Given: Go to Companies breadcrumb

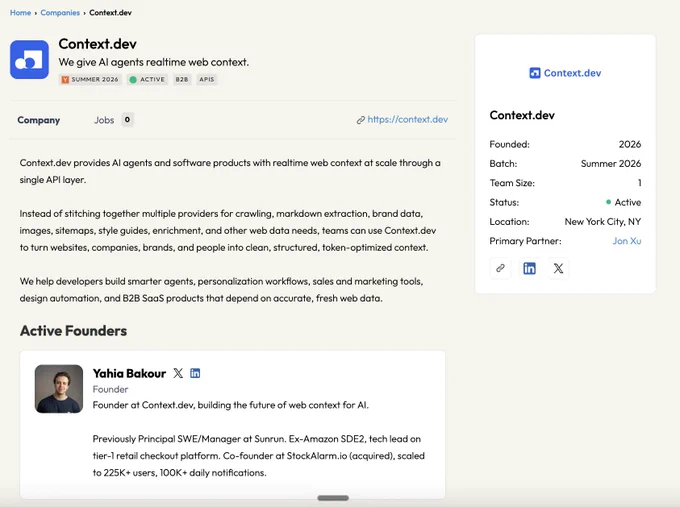Looking at the screenshot, I should [60, 13].
